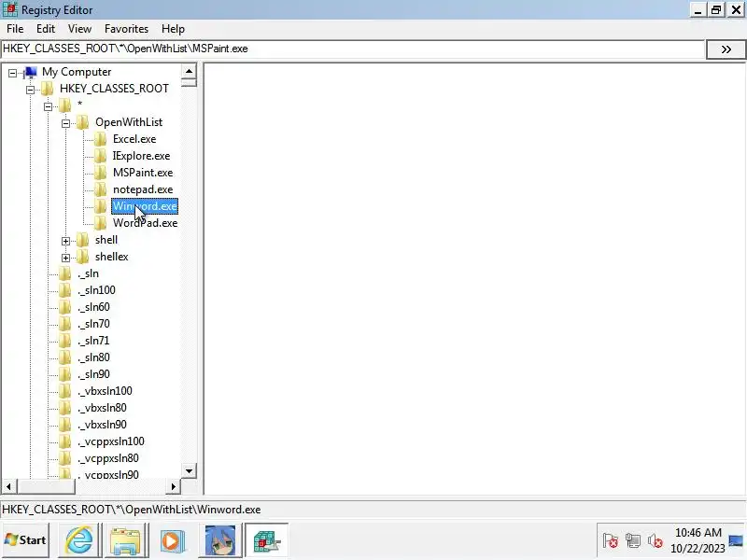Click the My Computer icon

(x=31, y=73)
